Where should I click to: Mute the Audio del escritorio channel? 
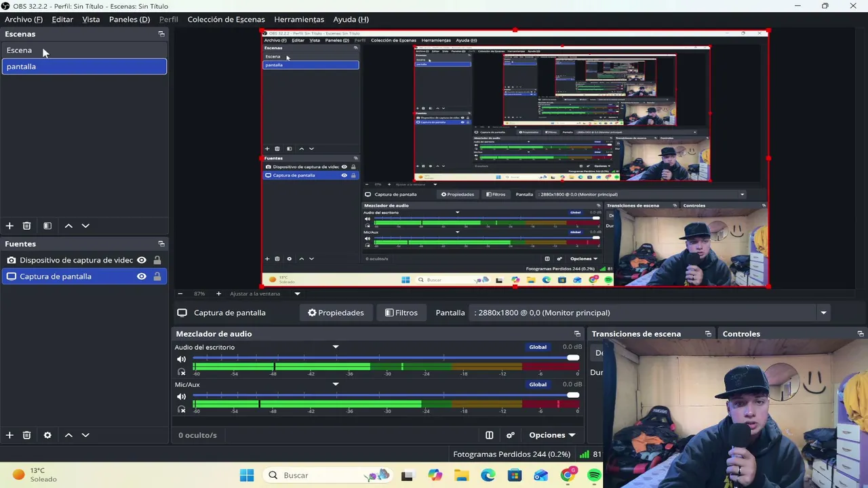pyautogui.click(x=181, y=359)
